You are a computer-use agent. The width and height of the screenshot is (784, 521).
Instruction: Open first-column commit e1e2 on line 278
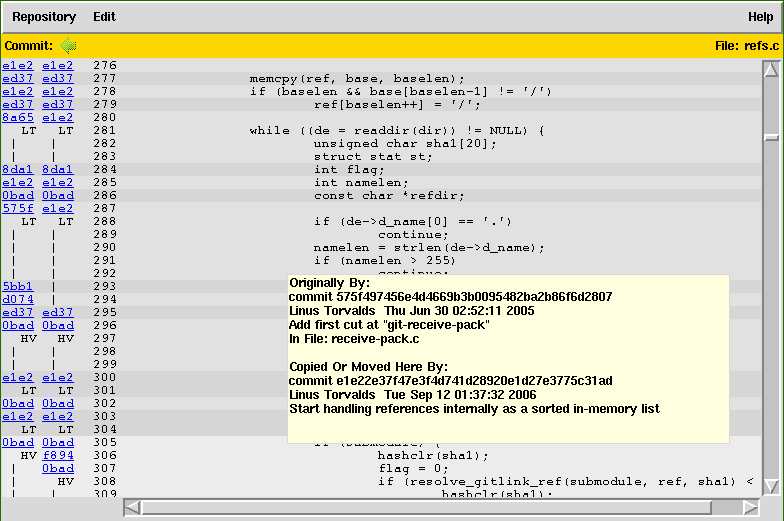18,92
